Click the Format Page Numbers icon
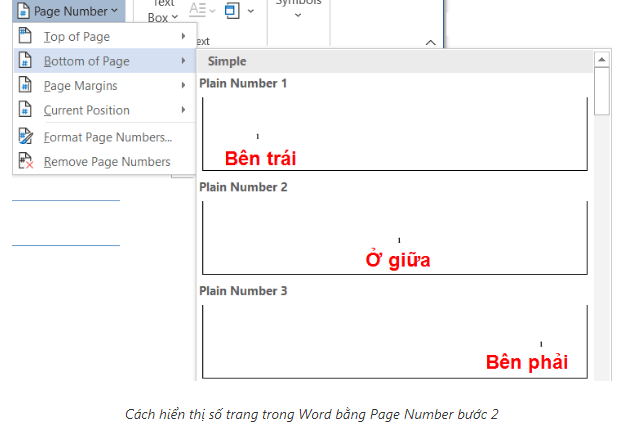Screen dimensions: 618x425 click(25, 137)
